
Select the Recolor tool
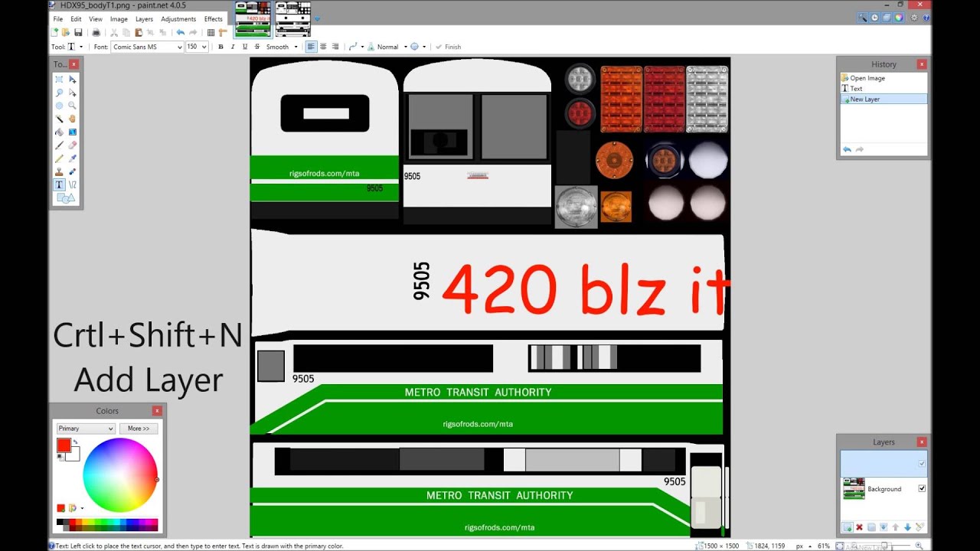(73, 171)
